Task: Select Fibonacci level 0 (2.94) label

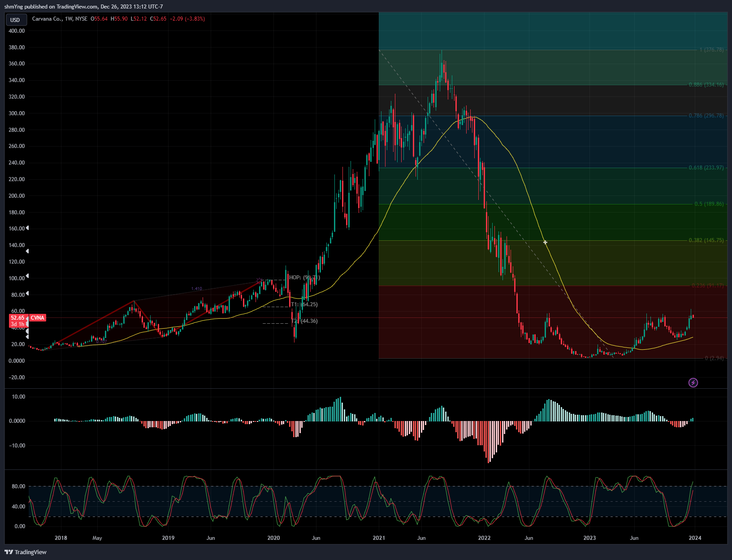Action: pyautogui.click(x=714, y=358)
